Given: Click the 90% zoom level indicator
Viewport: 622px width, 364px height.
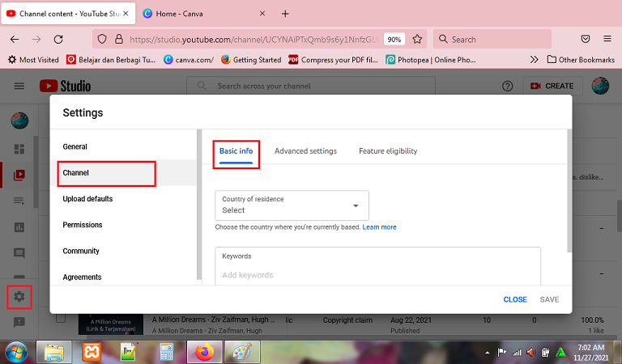Looking at the screenshot, I should point(394,39).
